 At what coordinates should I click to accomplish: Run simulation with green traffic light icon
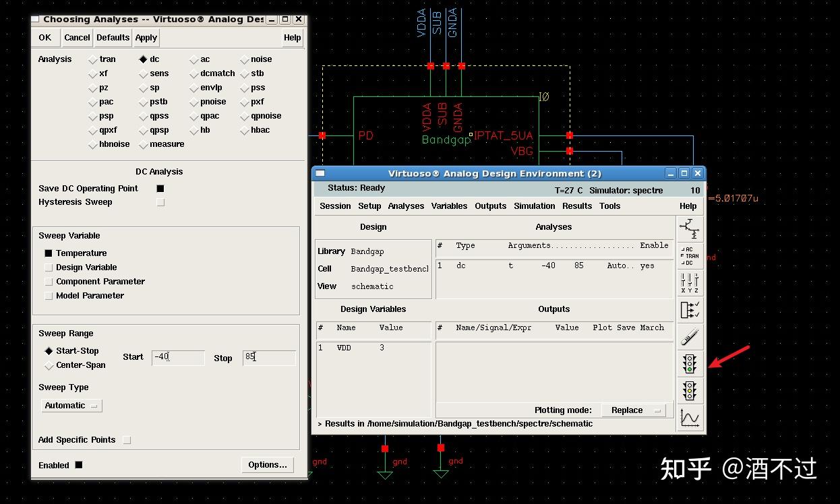pos(690,364)
